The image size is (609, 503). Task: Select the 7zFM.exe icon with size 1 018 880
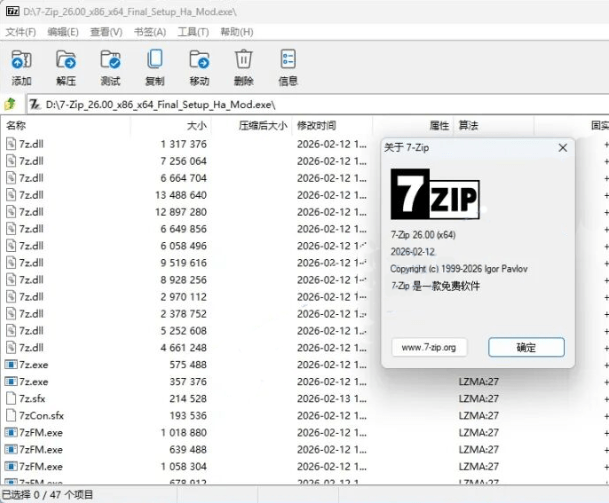[11, 433]
